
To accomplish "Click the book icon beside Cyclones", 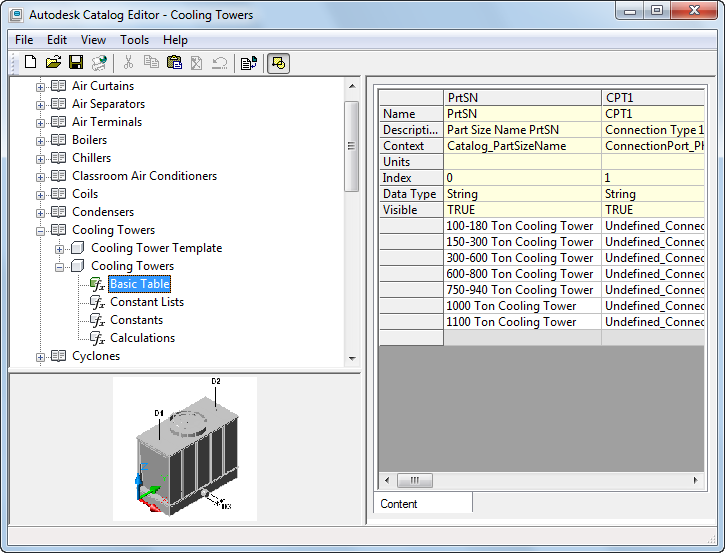I will (x=58, y=356).
